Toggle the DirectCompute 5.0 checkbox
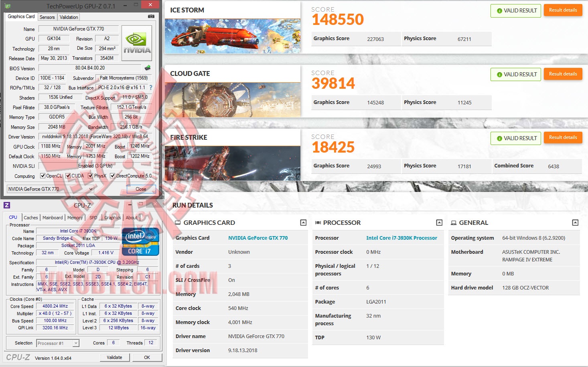Image resolution: width=588 pixels, height=367 pixels. [113, 176]
